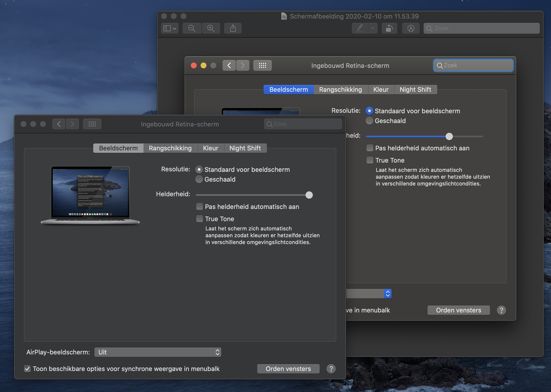Click the show-all grid icon in front Displays window
This screenshot has width=551, height=392.
(x=92, y=124)
